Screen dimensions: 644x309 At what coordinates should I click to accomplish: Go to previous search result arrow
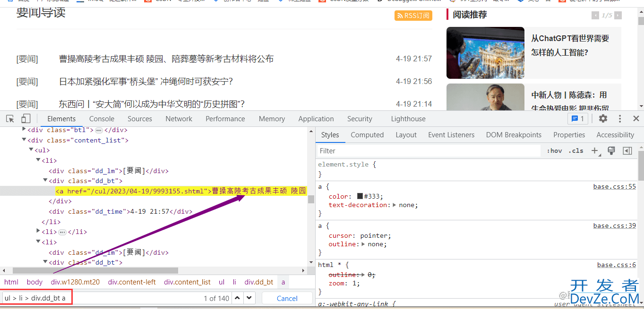pyautogui.click(x=238, y=298)
